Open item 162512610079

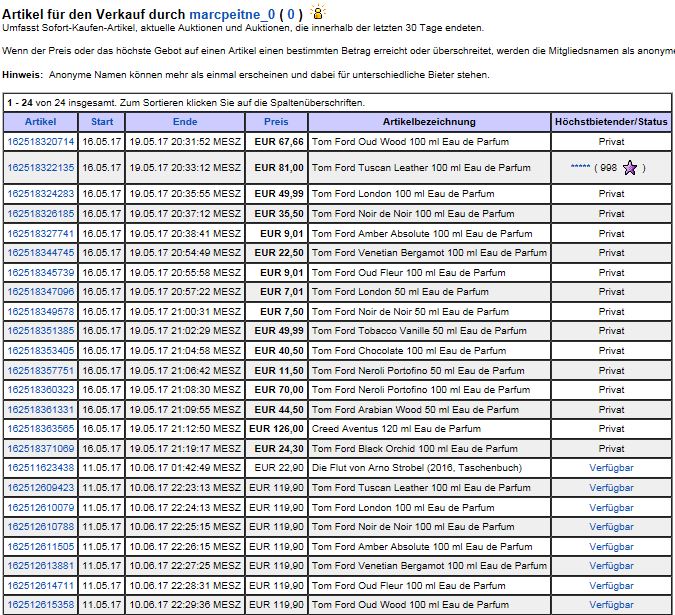pyautogui.click(x=41, y=508)
